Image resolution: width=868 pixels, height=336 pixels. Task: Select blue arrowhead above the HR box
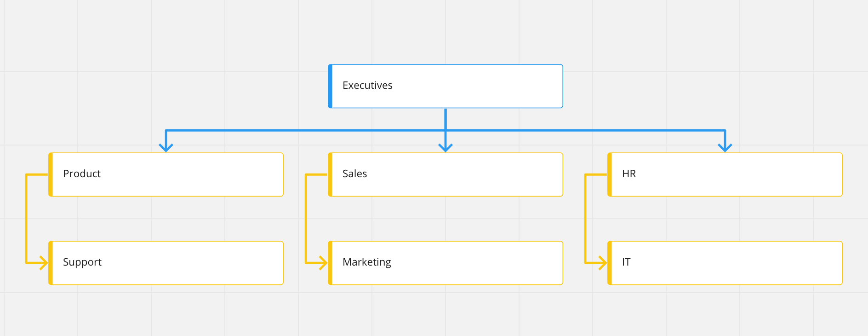tap(725, 147)
